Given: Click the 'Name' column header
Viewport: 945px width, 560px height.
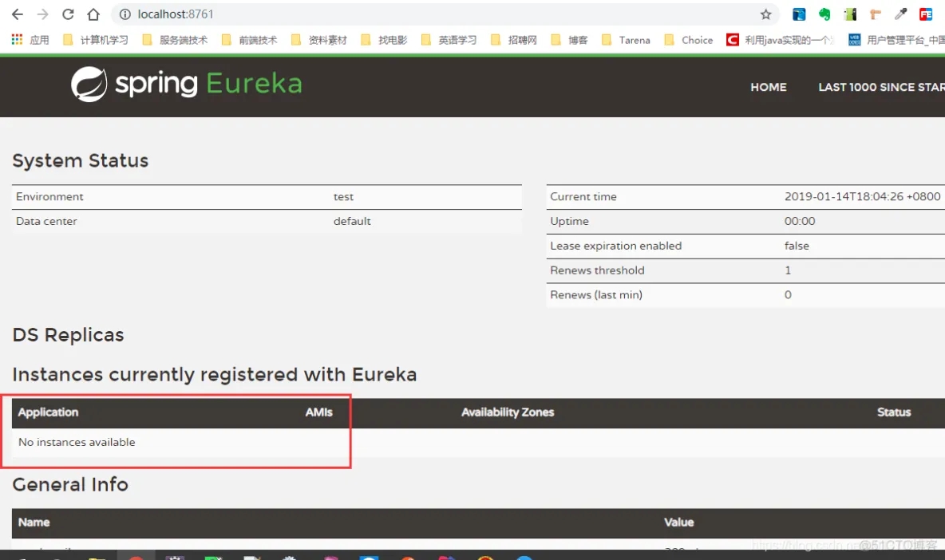Looking at the screenshot, I should click(34, 523).
